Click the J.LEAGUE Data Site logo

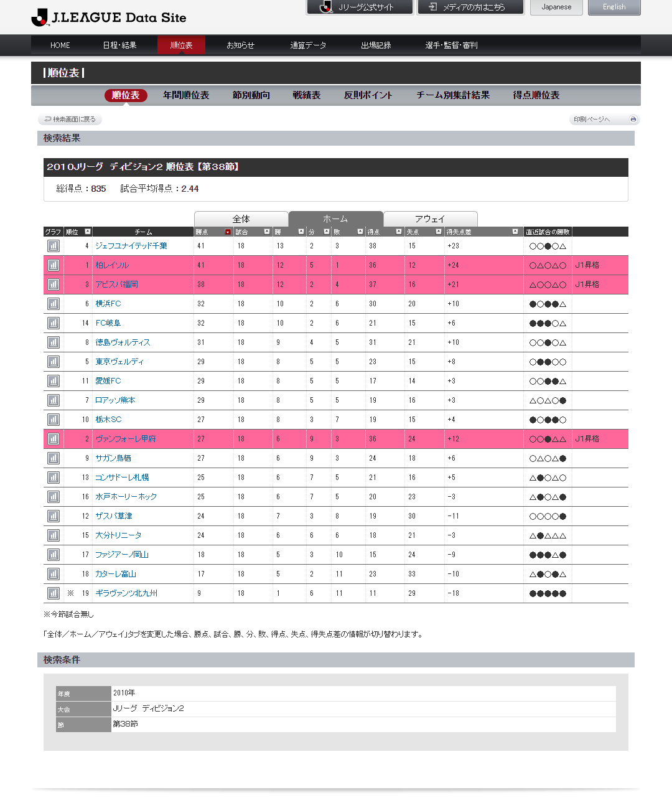click(x=109, y=17)
